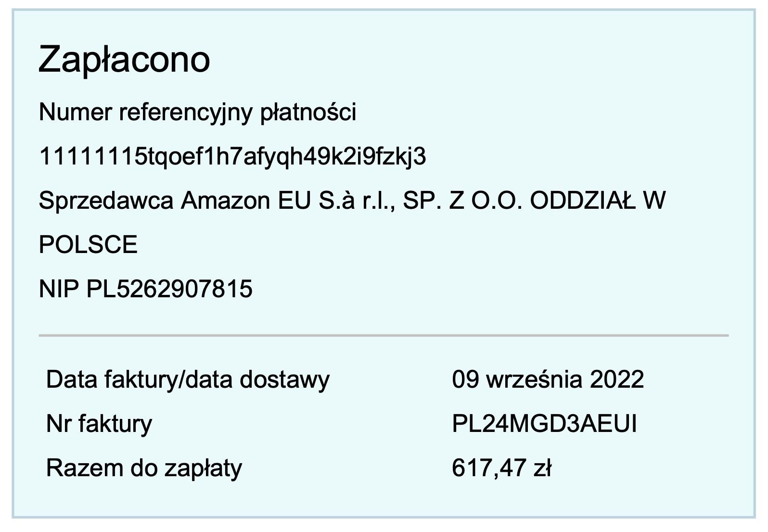Select the total amount 617,47 zł
Image resolution: width=768 pixels, height=532 pixels.
[x=501, y=468]
